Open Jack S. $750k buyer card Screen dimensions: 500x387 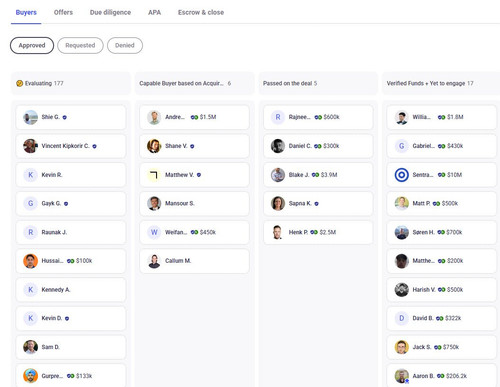point(442,347)
